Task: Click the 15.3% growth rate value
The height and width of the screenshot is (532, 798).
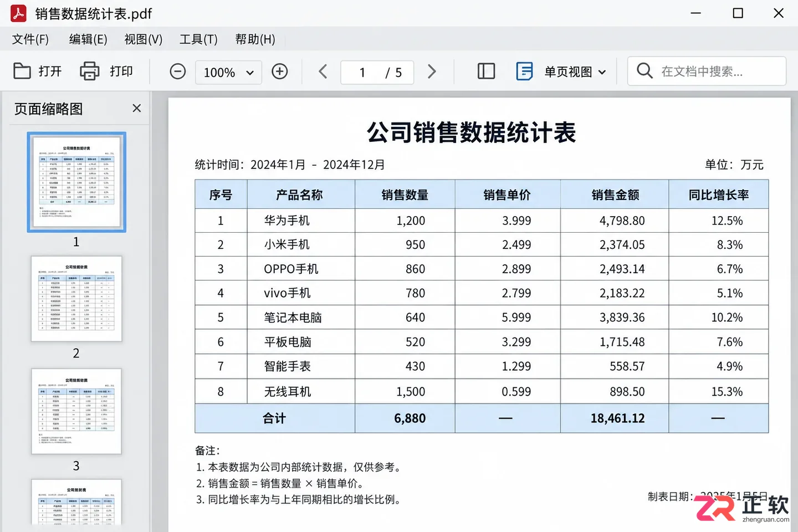Action: 727,392
